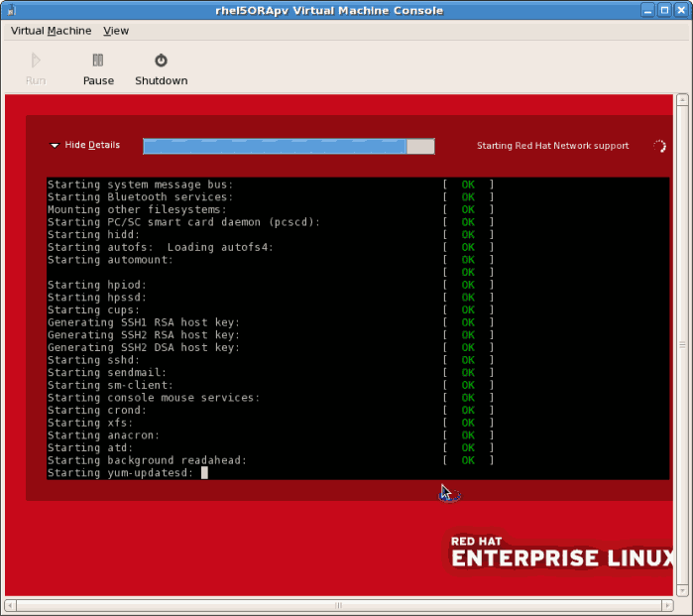
Task: Click the Starting yum-updatesd console line
Action: pyautogui.click(x=119, y=473)
